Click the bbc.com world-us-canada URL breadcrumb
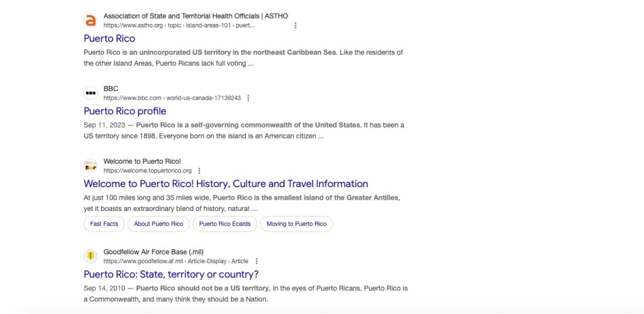The image size is (644, 314). coord(172,98)
